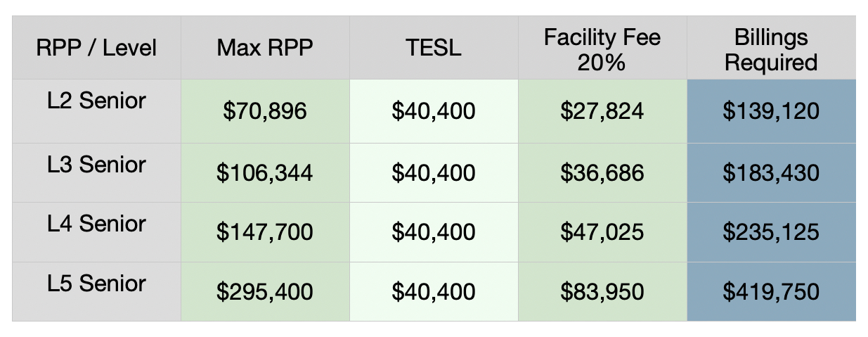Select the Billings Required header cell
The height and width of the screenshot is (337, 868).
pos(771,49)
